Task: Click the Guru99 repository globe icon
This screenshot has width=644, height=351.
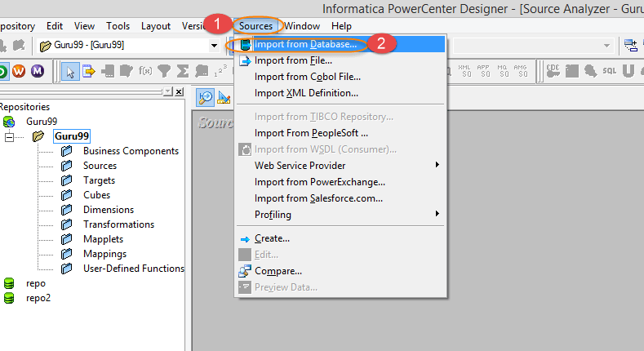Action: [9, 122]
